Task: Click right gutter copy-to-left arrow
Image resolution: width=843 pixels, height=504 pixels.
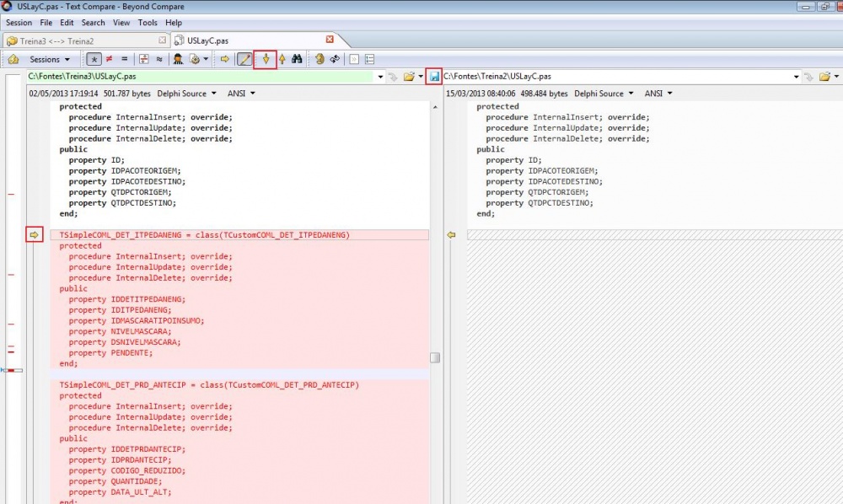Action: tap(451, 235)
